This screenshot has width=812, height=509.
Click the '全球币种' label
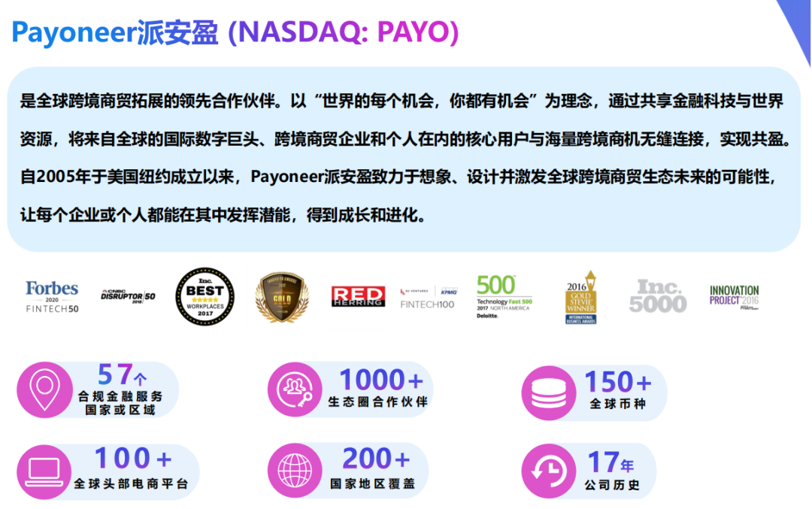pyautogui.click(x=618, y=404)
